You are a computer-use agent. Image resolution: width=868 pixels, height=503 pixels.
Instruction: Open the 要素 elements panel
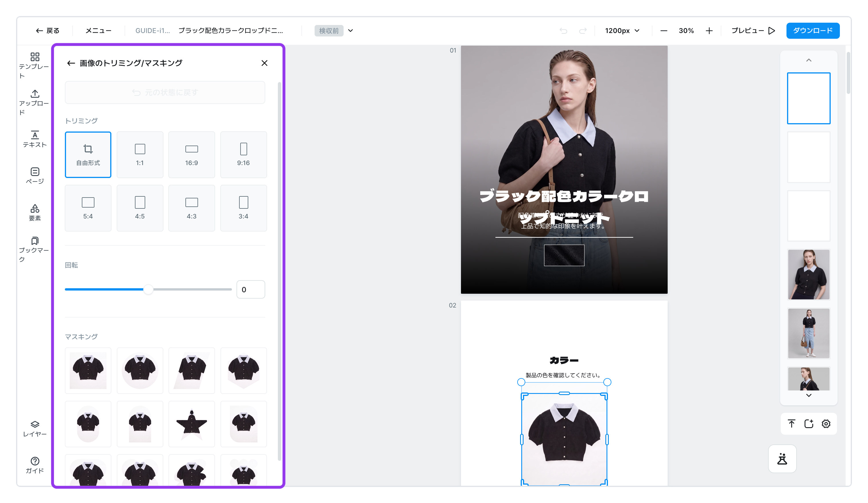point(35,212)
